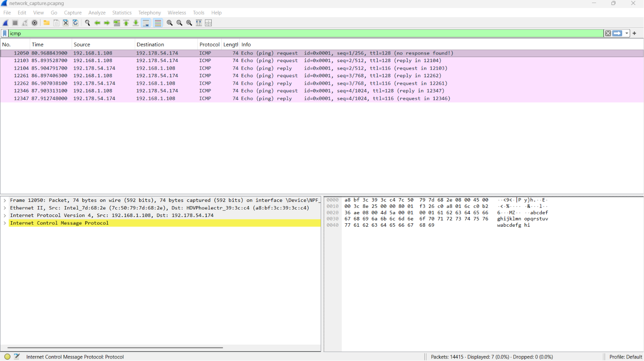The width and height of the screenshot is (644, 361).
Task: Go forward in packet history
Action: (107, 23)
